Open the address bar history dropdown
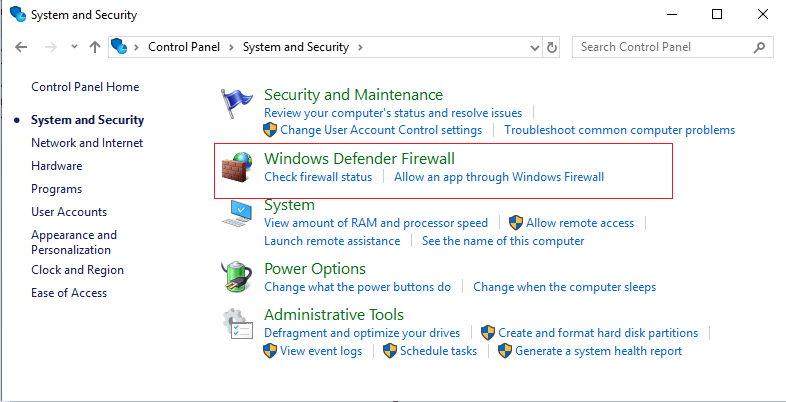Viewport: 786px width, 402px height. tap(533, 47)
